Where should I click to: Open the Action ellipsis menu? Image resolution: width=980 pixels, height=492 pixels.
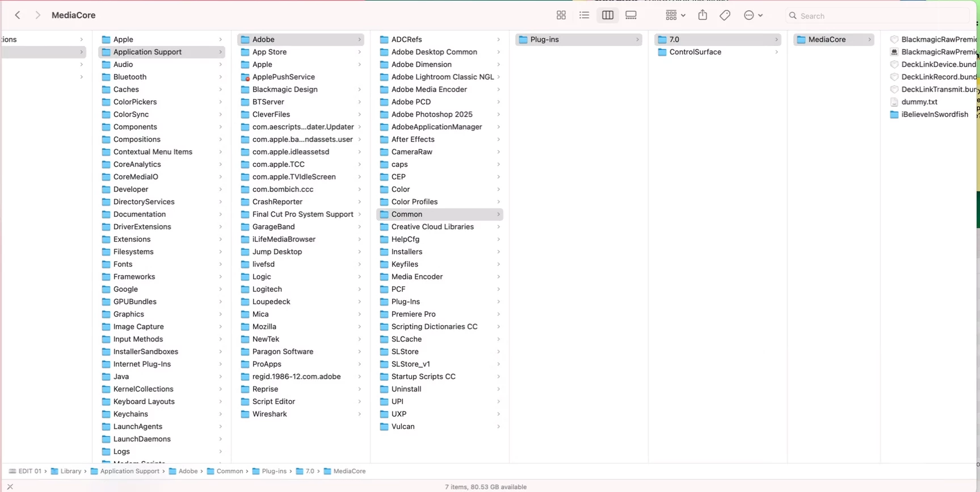click(x=753, y=15)
